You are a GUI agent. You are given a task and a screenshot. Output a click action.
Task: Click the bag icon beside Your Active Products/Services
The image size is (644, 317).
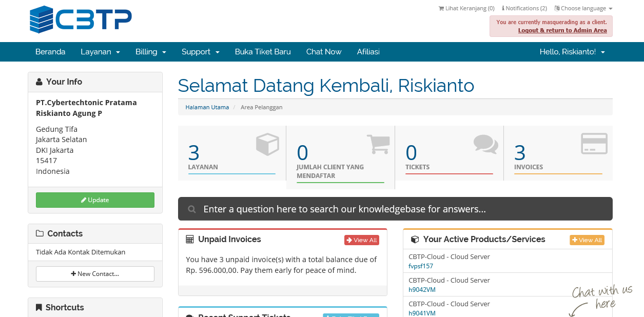point(415,239)
